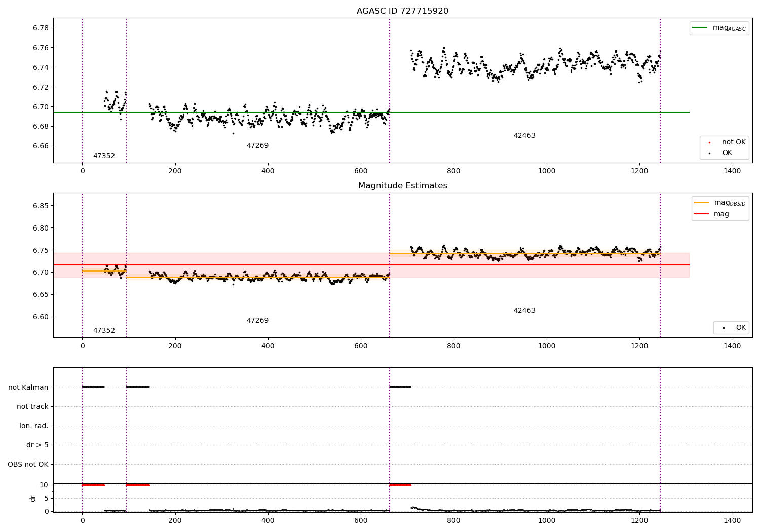
Task: Click the 6.72 y-axis tick label
Action: point(41,87)
